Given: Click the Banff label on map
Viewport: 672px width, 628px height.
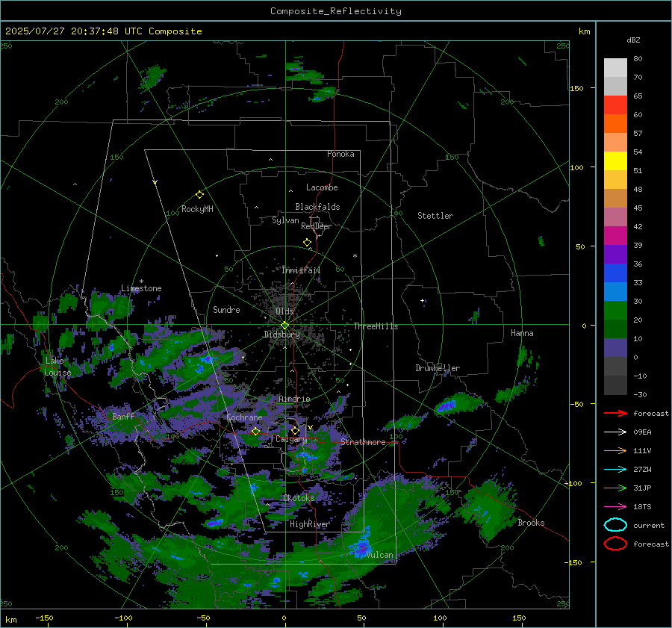Looking at the screenshot, I should [123, 416].
